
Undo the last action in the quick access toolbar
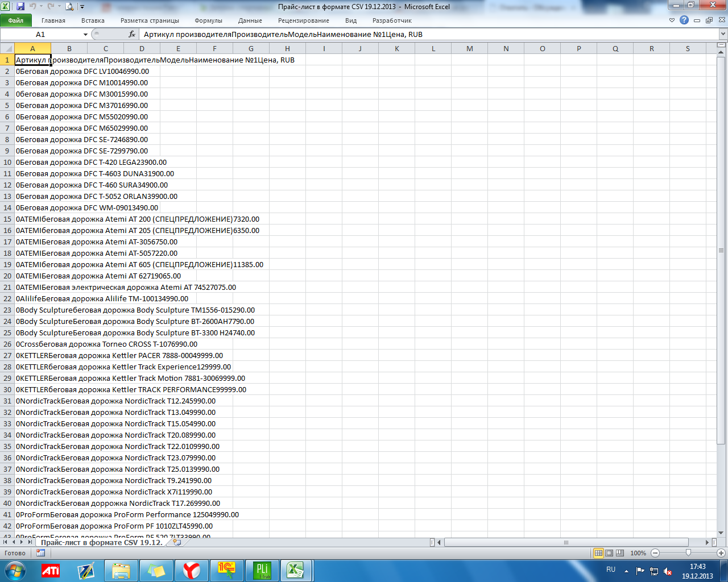point(33,7)
